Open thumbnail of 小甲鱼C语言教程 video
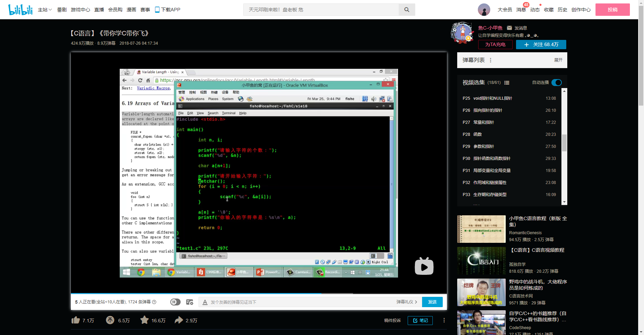Image resolution: width=644 pixels, height=335 pixels. coord(481,229)
